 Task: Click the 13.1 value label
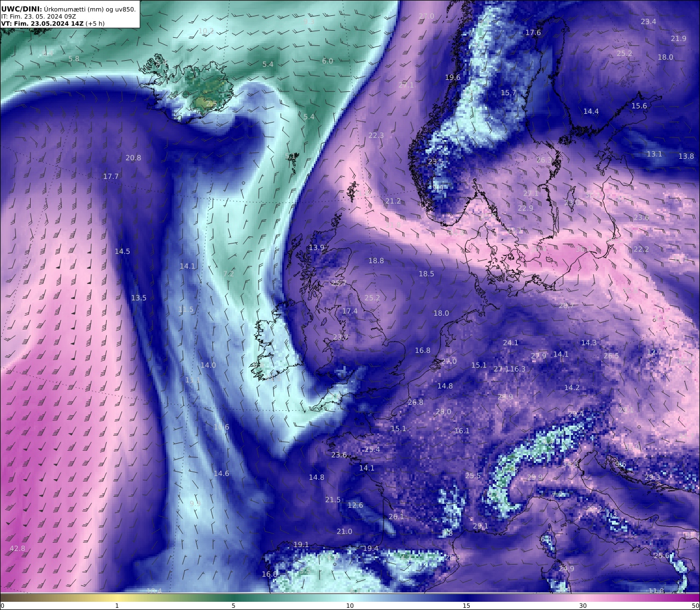coord(655,154)
